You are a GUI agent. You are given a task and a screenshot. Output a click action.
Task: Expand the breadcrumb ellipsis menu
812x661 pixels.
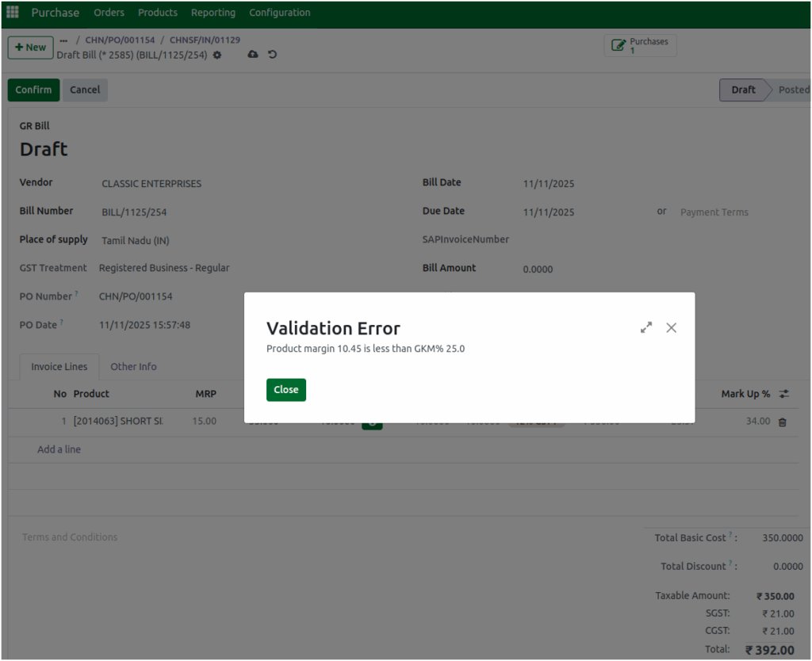pyautogui.click(x=63, y=39)
